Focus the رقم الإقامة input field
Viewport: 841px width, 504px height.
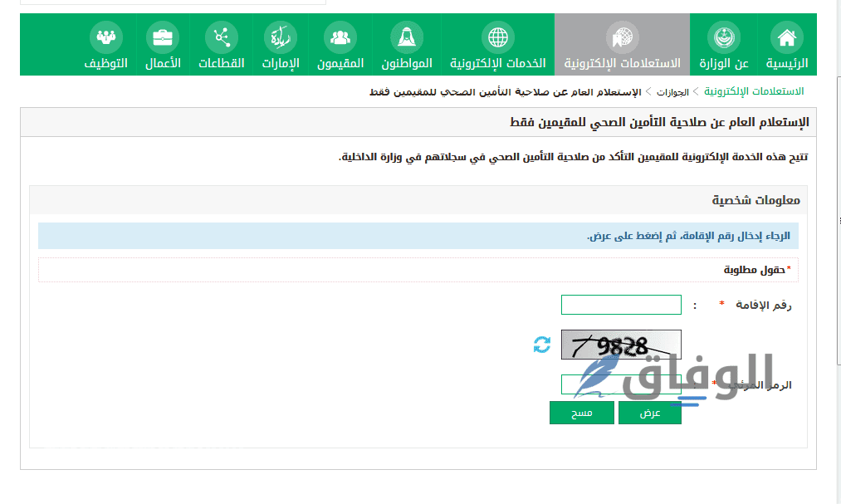[621, 305]
